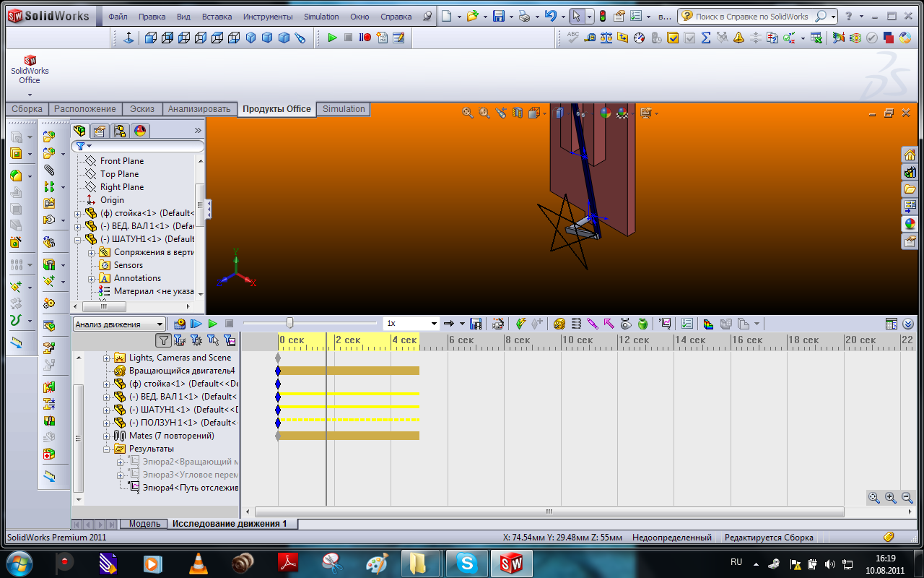
Task: Switch to the Simulation tab
Action: click(344, 109)
